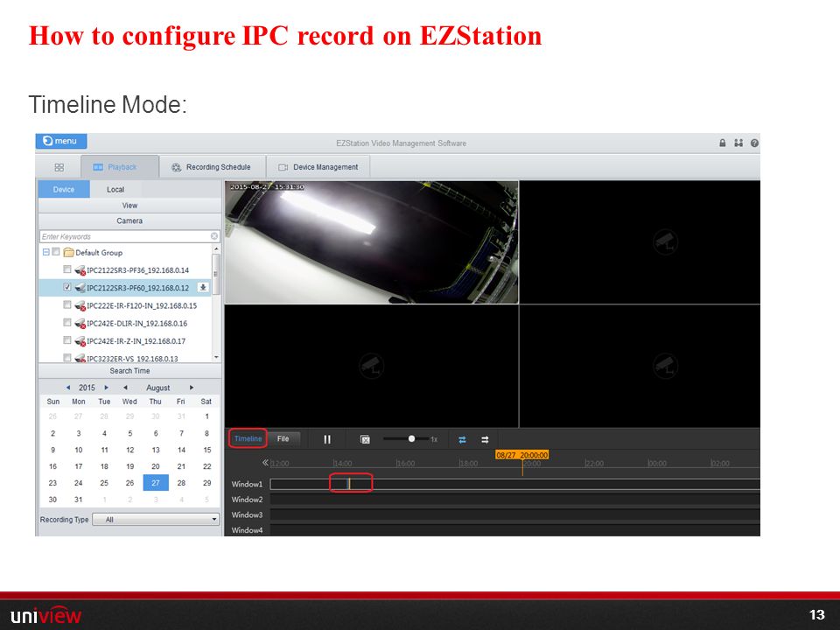Check camera IPC242E-IR-Z-IN_192.168.0.17

point(67,340)
